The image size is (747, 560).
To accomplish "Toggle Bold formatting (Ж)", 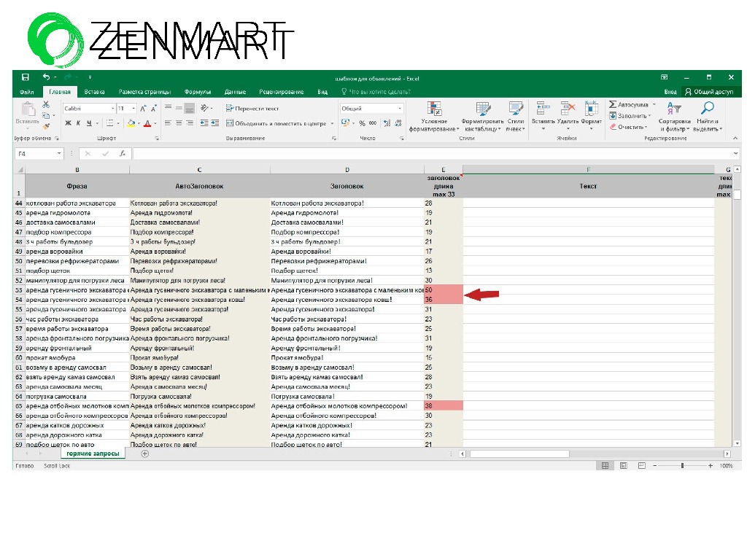I will (68, 123).
